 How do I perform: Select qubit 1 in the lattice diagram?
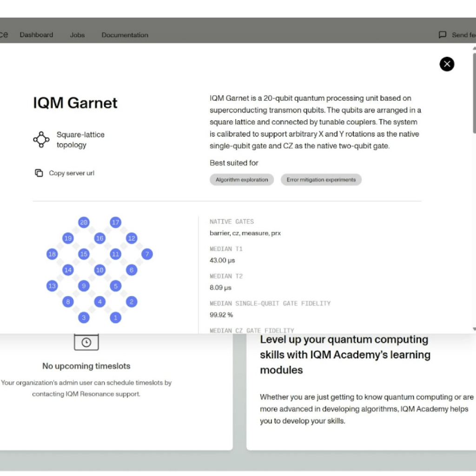click(x=115, y=317)
